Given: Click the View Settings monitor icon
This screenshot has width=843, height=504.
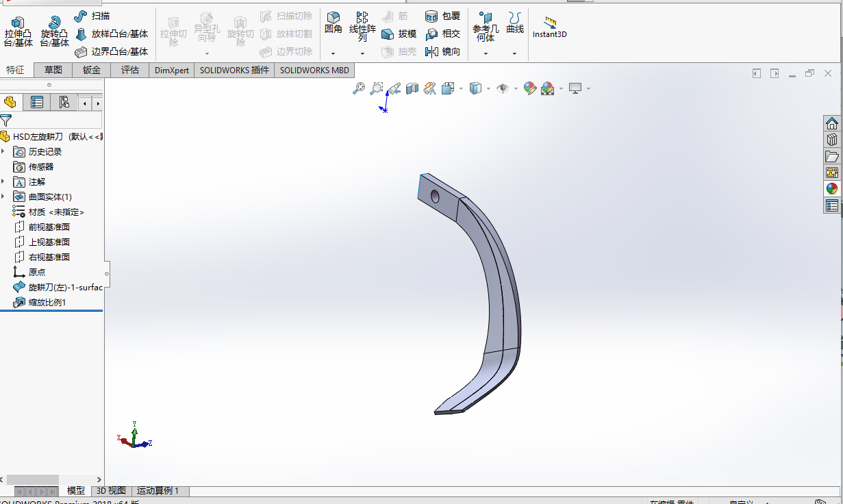Looking at the screenshot, I should point(575,88).
